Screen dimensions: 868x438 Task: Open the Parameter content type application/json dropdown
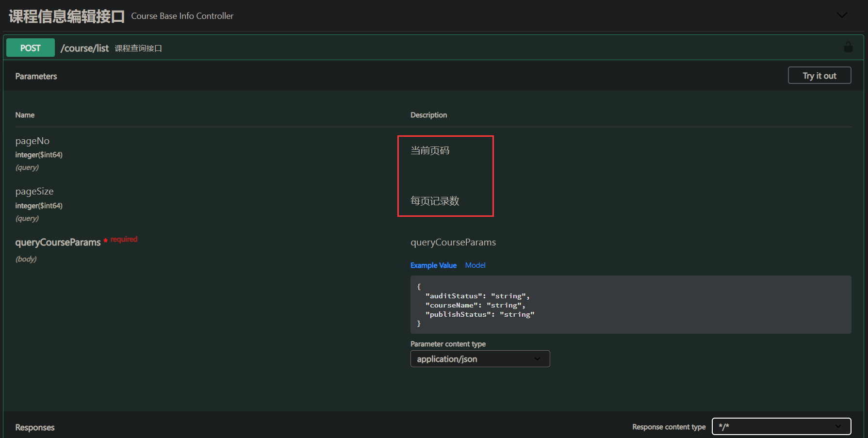point(480,359)
